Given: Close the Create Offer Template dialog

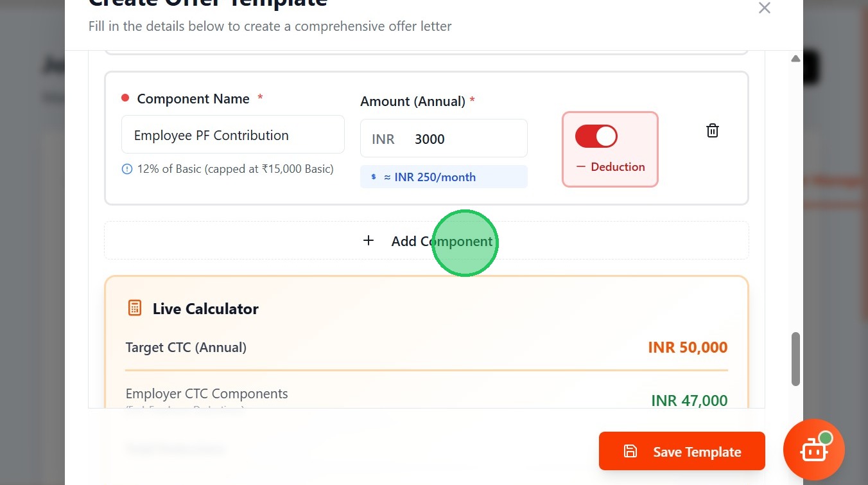Looking at the screenshot, I should (764, 8).
